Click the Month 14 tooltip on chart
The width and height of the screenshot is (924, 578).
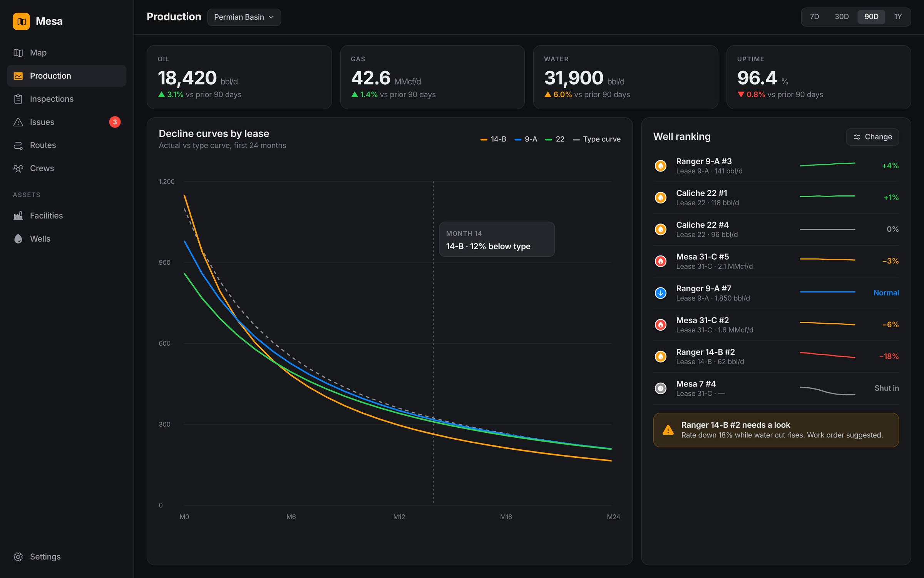[497, 239]
